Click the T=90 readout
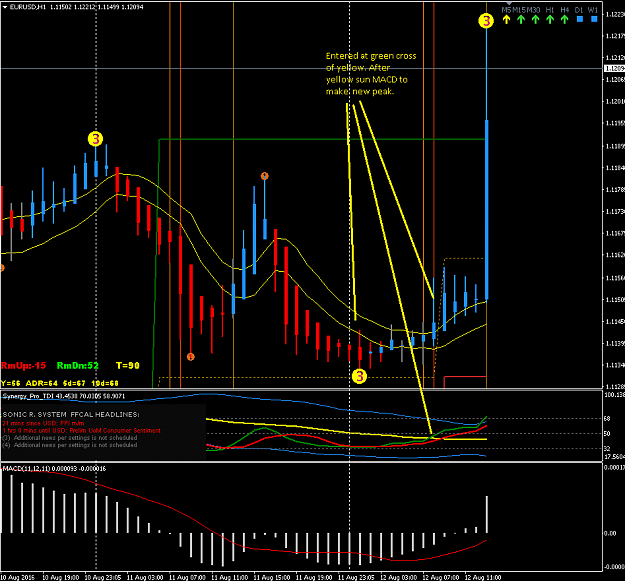The height and width of the screenshot is (581, 625). click(x=128, y=365)
